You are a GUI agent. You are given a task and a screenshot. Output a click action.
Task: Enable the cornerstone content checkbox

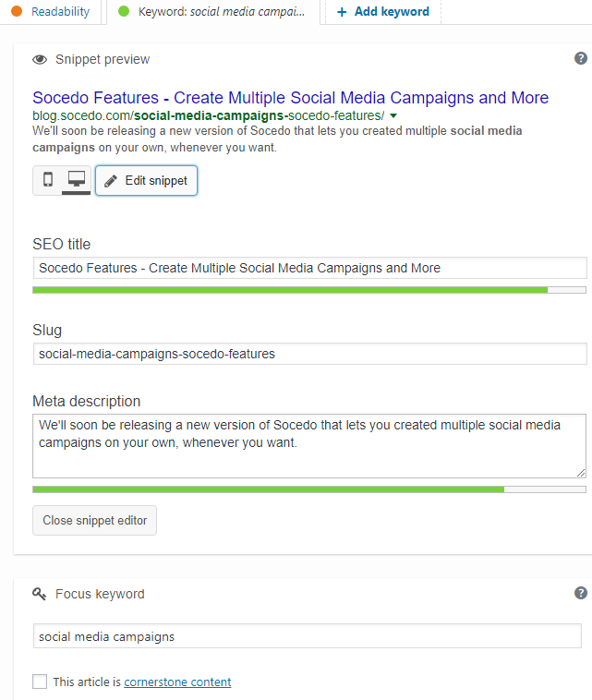point(40,682)
